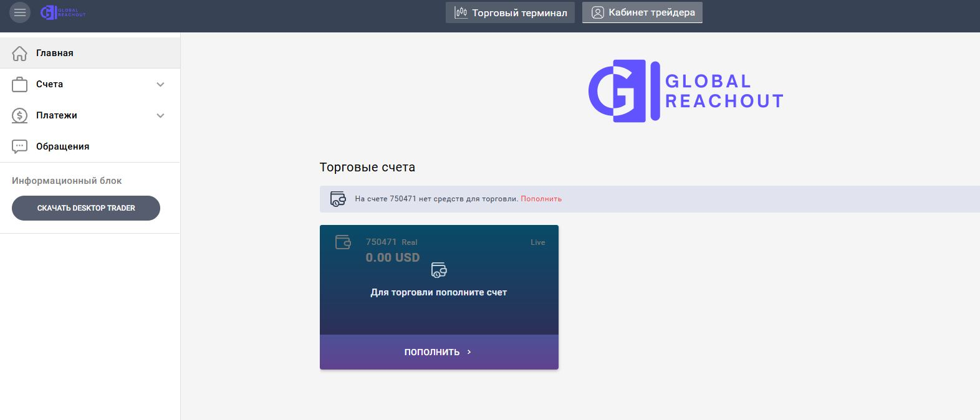Click the Торговые счета heading
The width and height of the screenshot is (980, 420).
click(367, 167)
